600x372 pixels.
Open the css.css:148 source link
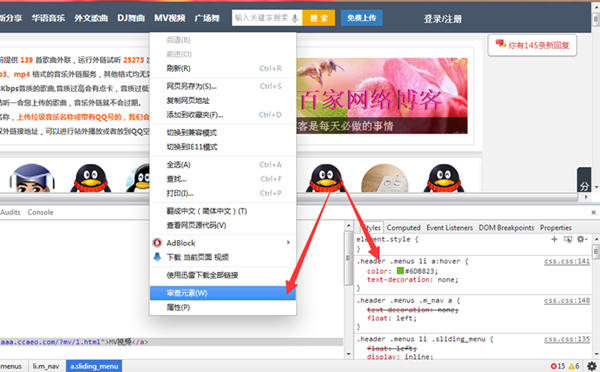click(567, 301)
